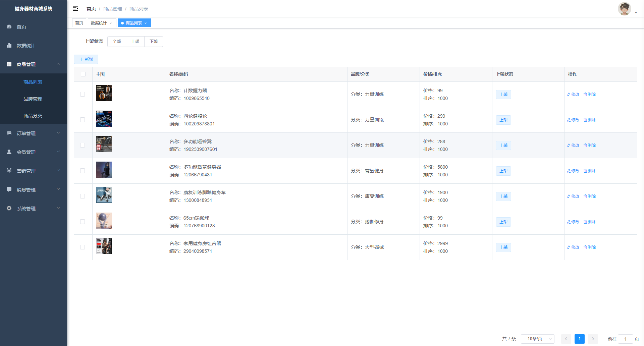The image size is (644, 346).
Task: Collapse the sidebar with the hamburger icon
Action: pyautogui.click(x=75, y=8)
